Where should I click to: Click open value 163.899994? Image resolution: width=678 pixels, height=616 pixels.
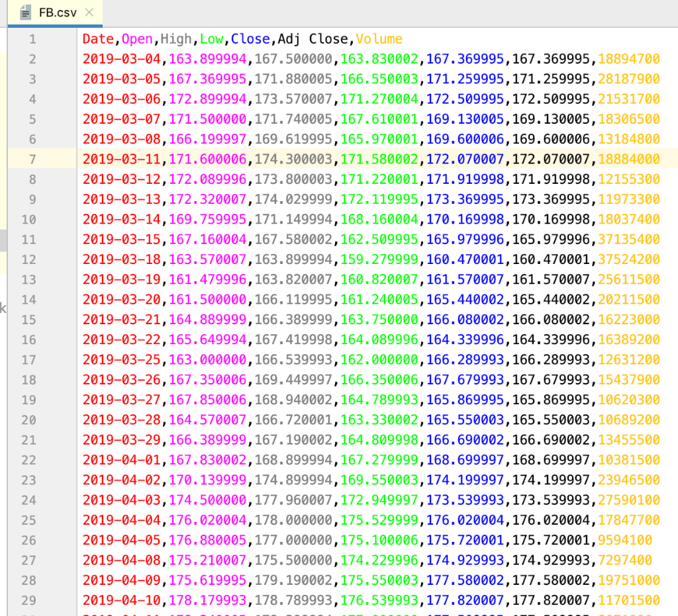[207, 59]
